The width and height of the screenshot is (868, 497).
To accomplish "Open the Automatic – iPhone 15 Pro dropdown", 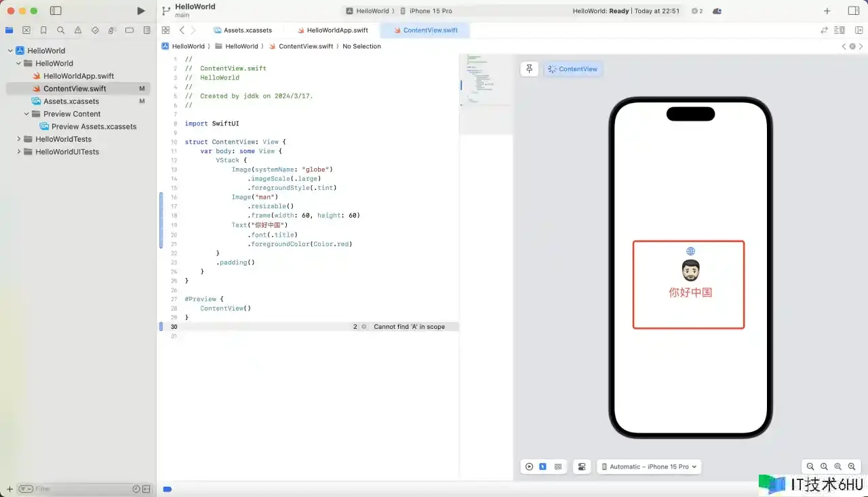I will pyautogui.click(x=649, y=466).
